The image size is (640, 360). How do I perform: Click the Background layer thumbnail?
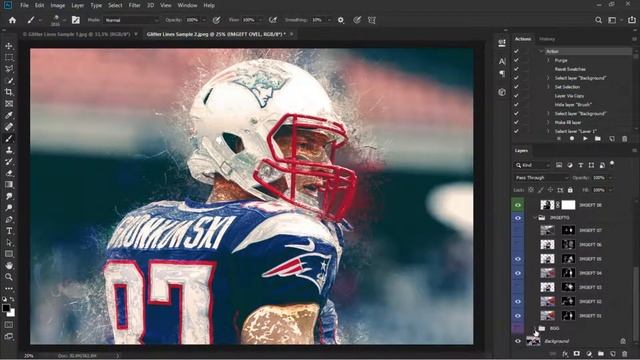533,341
